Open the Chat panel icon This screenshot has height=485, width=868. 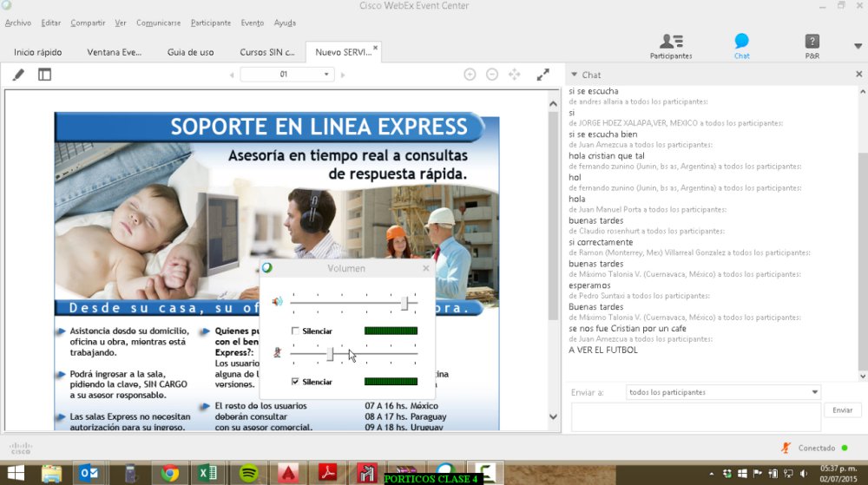[x=742, y=47]
